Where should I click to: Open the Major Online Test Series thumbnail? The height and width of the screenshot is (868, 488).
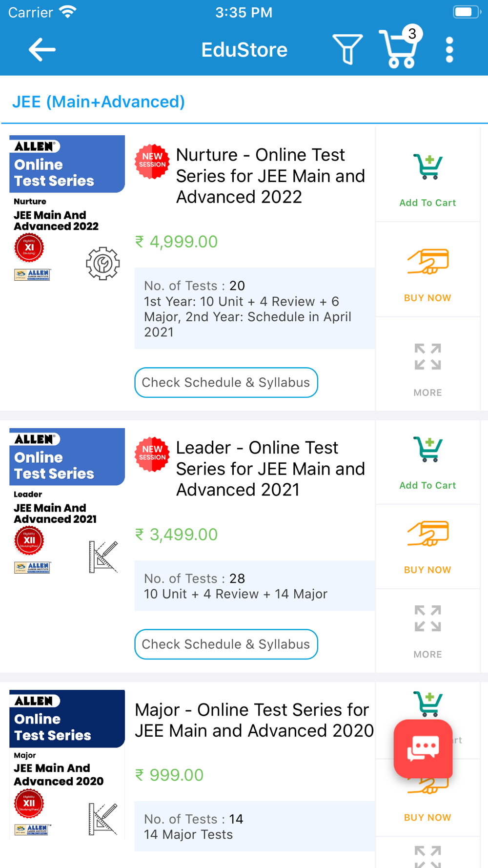[67, 764]
